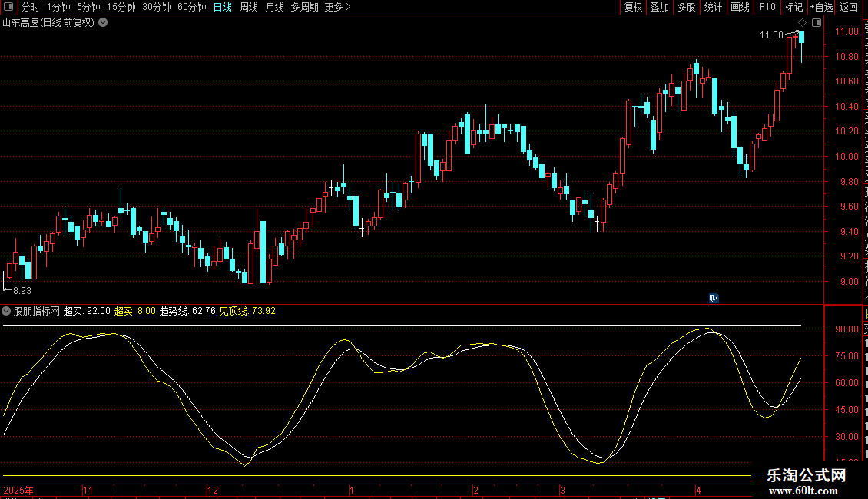Click the 见顶线: 73.92 indicator value
868x499 pixels.
(x=247, y=311)
